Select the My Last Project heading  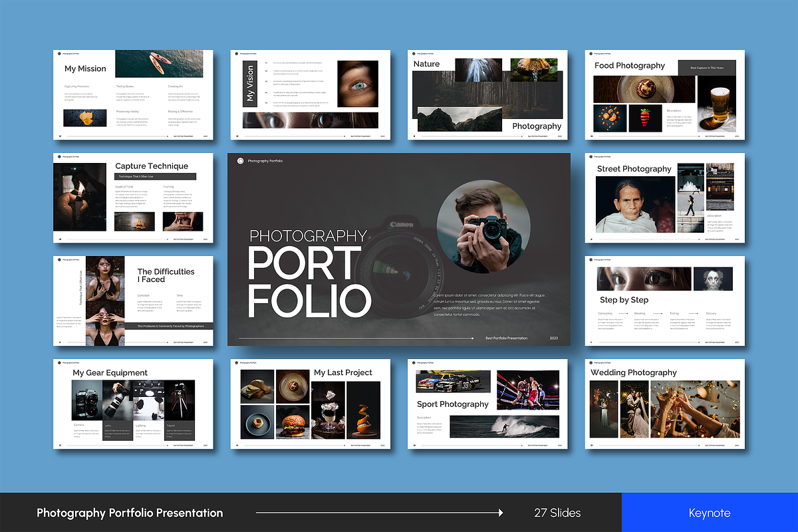343,372
